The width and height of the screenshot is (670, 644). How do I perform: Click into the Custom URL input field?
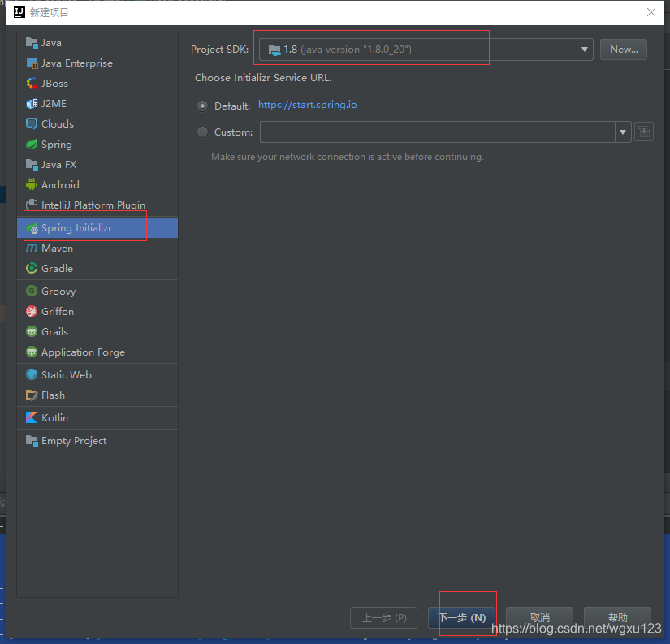(438, 132)
